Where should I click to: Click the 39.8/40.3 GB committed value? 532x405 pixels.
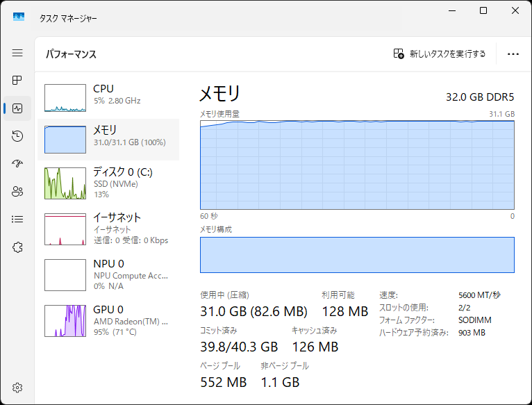coord(239,347)
